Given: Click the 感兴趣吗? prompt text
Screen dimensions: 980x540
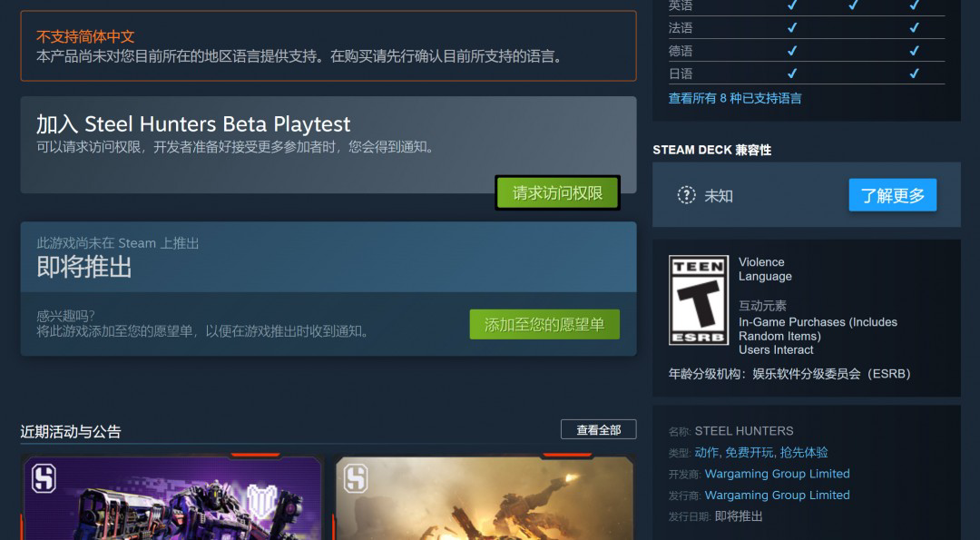Looking at the screenshot, I should pyautogui.click(x=65, y=316).
